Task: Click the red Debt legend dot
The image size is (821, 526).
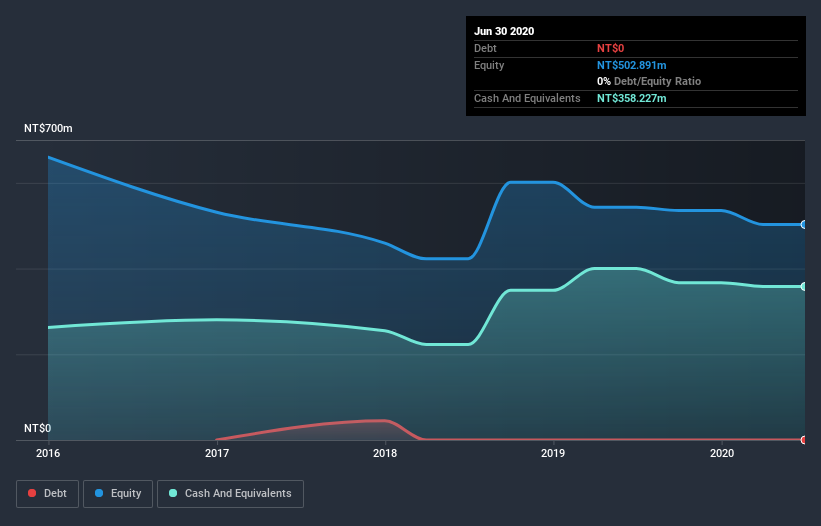Action: coord(32,493)
